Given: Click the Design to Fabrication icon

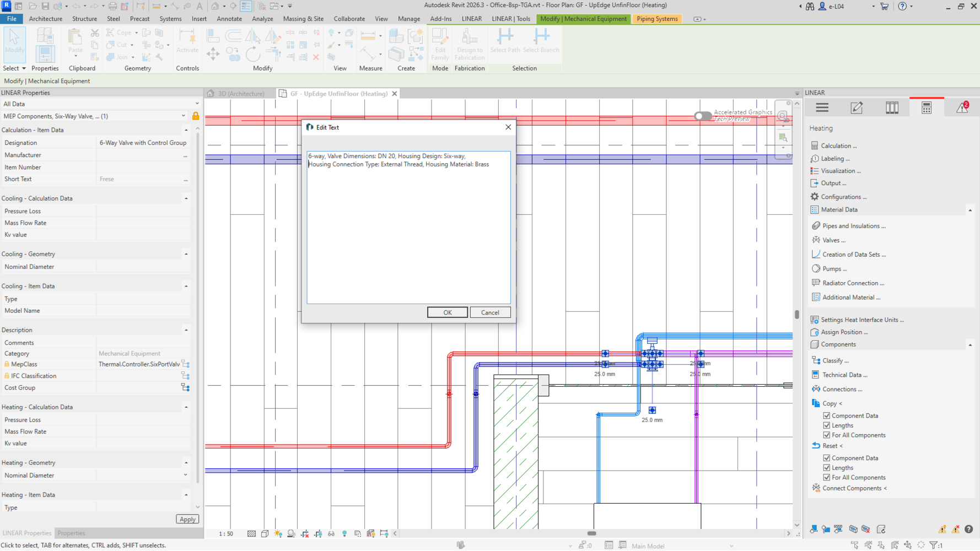Looking at the screenshot, I should (x=469, y=43).
